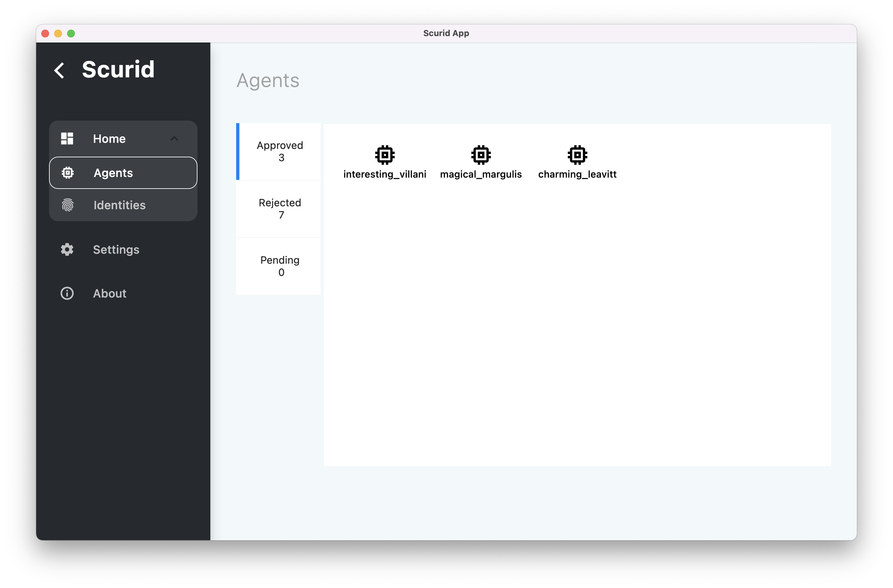Click the back arrow next to Scurid

(x=59, y=70)
